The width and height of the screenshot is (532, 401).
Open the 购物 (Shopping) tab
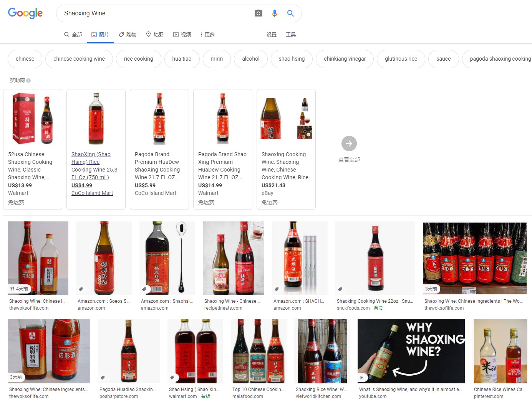pos(128,35)
